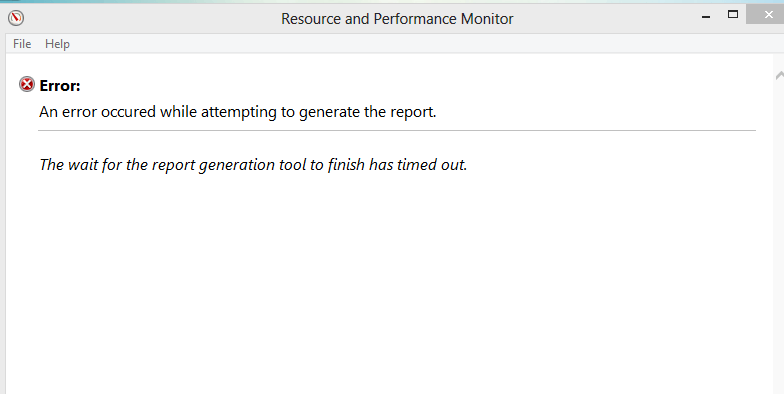Viewport: 784px width, 394px height.
Task: Click the 'An error occured' message text
Action: tap(238, 112)
